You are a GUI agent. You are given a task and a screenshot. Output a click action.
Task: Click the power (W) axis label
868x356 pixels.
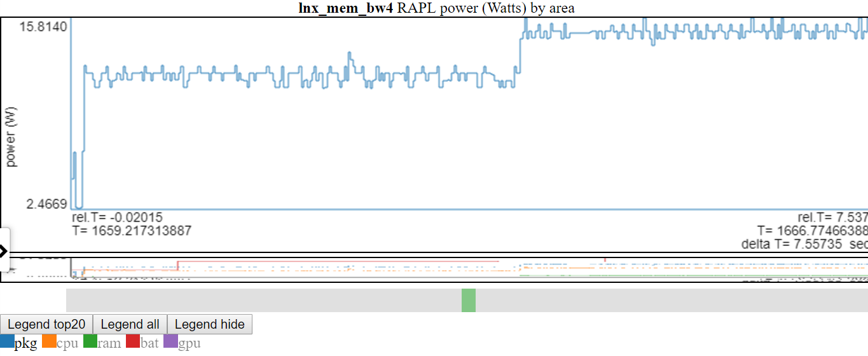click(x=11, y=137)
